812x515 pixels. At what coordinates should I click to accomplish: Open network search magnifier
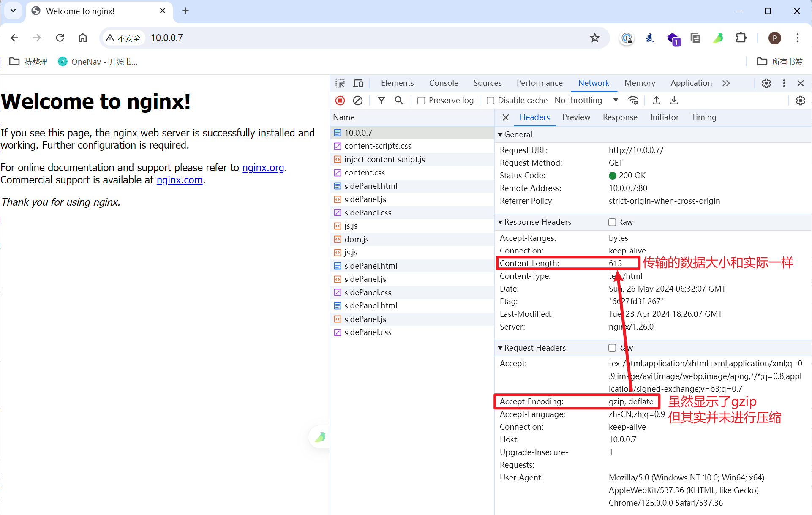(x=399, y=101)
